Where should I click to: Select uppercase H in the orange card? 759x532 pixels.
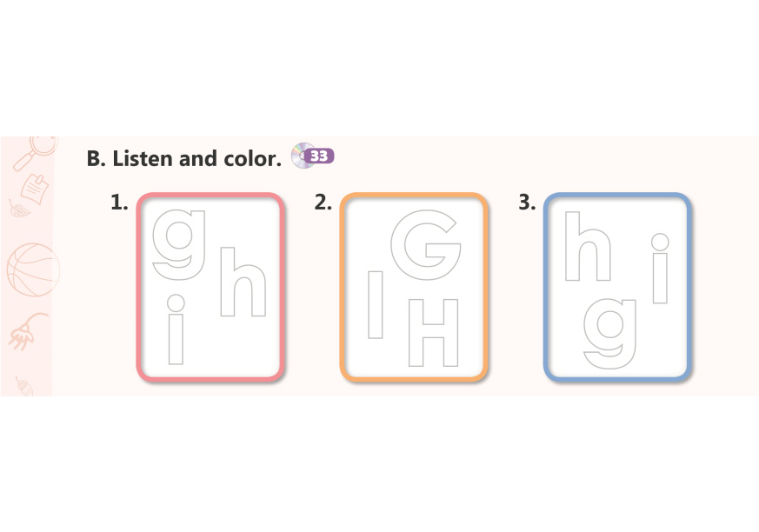[433, 332]
